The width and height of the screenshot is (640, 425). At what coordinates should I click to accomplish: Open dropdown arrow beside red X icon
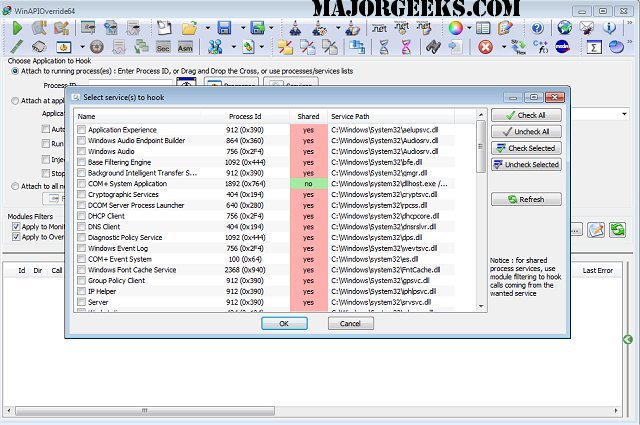pyautogui.click(x=504, y=47)
